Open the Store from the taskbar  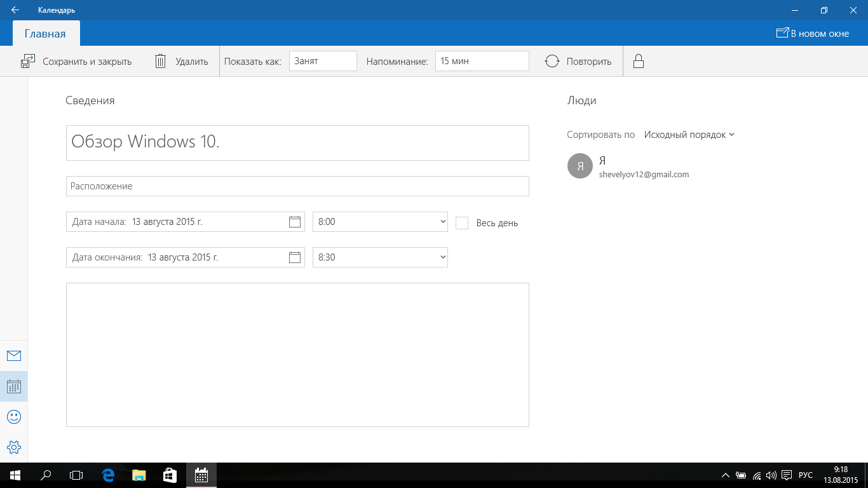170,475
